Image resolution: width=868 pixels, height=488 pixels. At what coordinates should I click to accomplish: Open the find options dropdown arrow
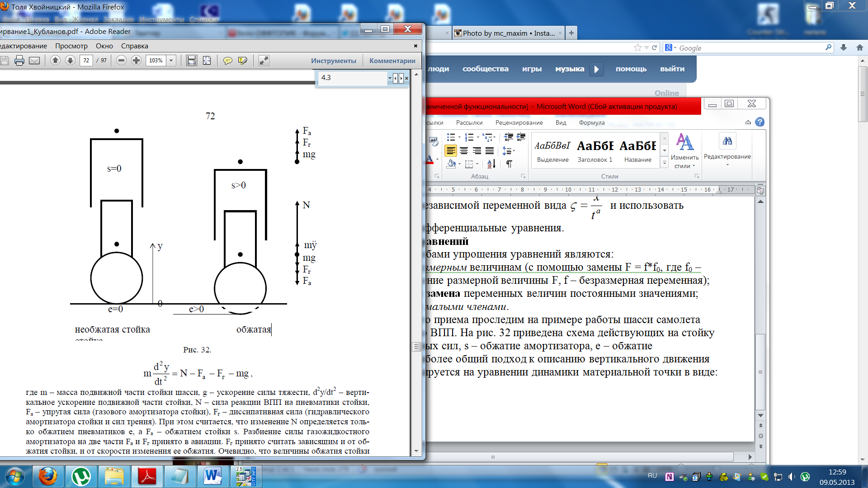[390, 78]
